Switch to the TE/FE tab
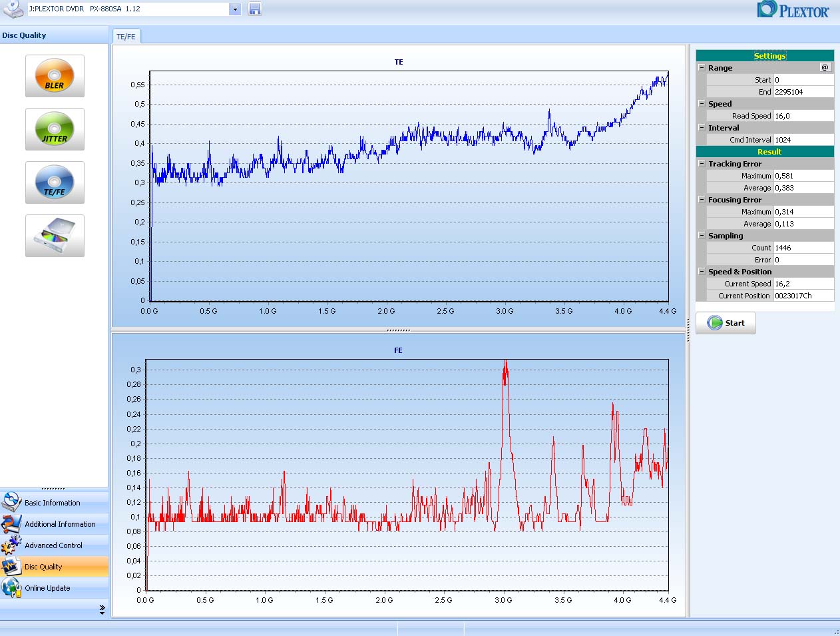Image resolution: width=840 pixels, height=636 pixels. tap(126, 37)
